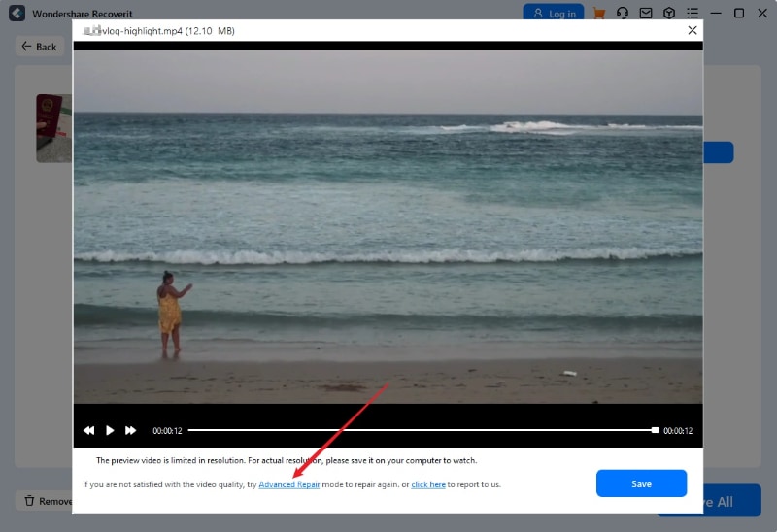Click the beach video preview frame

388,226
